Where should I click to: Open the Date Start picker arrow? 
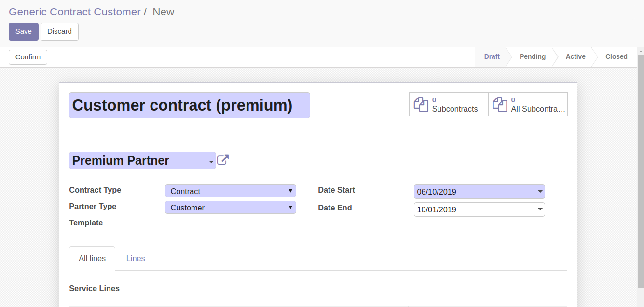540,192
